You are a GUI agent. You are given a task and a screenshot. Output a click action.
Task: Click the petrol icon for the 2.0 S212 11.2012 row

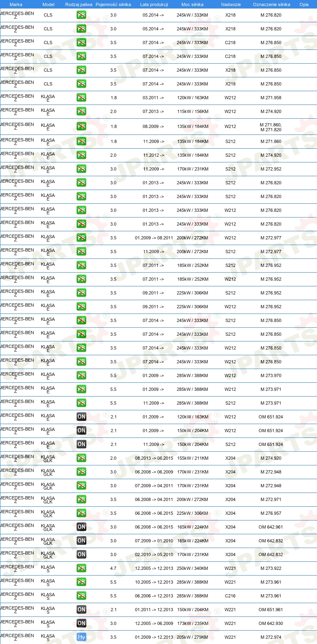pos(81,155)
